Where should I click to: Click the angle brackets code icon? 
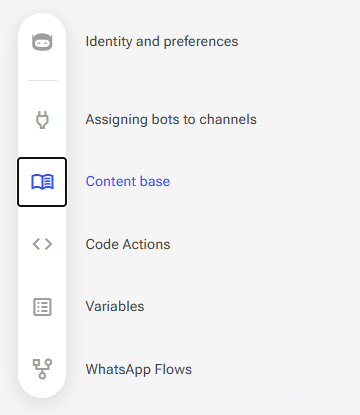point(42,244)
